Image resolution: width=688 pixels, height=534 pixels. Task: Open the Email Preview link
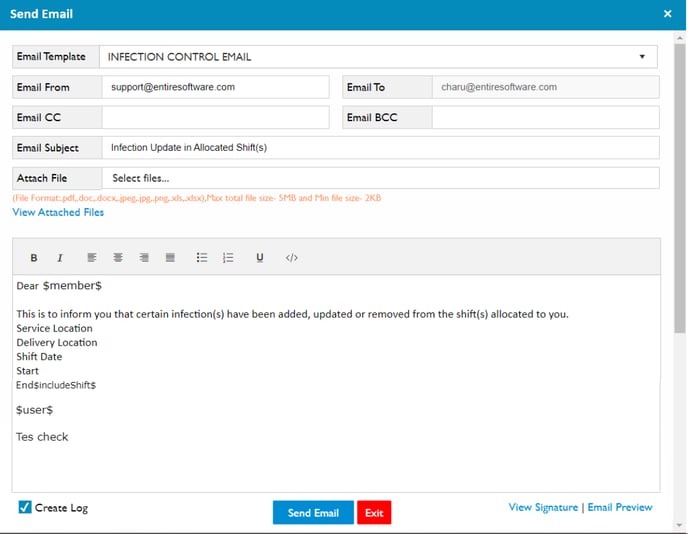620,507
